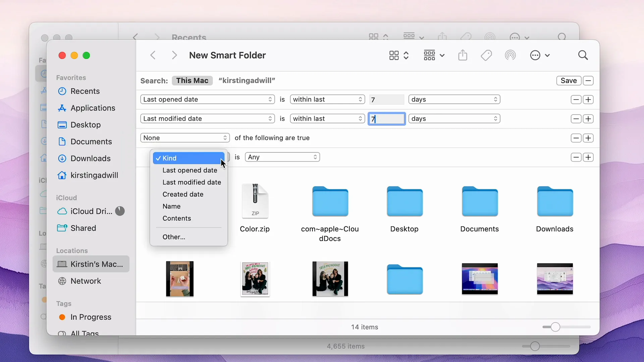Add a criterion after Last modified date row
This screenshot has height=362, width=644.
click(x=588, y=119)
